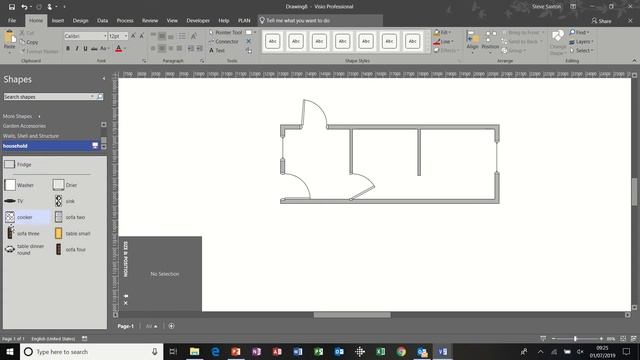Select the sofa three shape
Screen dimensions: 640x360
[x=23, y=233]
